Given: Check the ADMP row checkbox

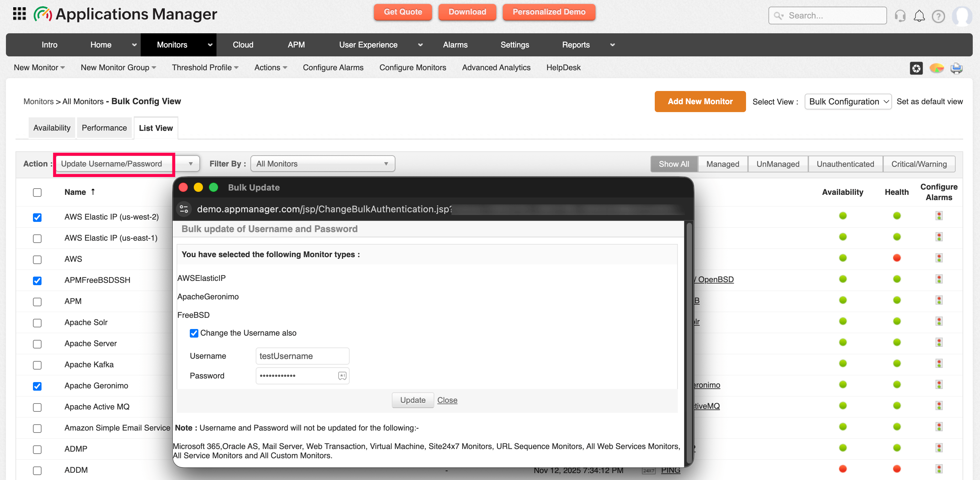Looking at the screenshot, I should [x=37, y=450].
